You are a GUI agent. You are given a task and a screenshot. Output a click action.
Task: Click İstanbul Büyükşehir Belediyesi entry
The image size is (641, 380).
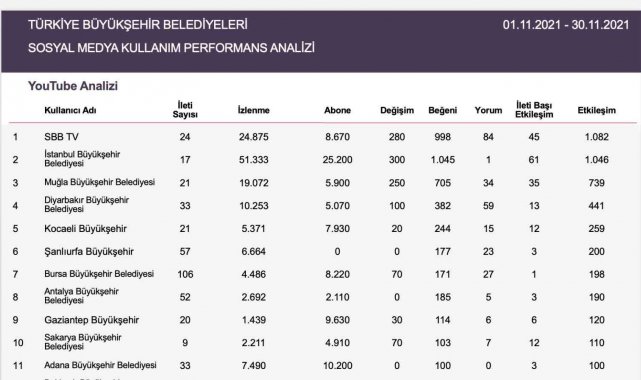click(82, 159)
